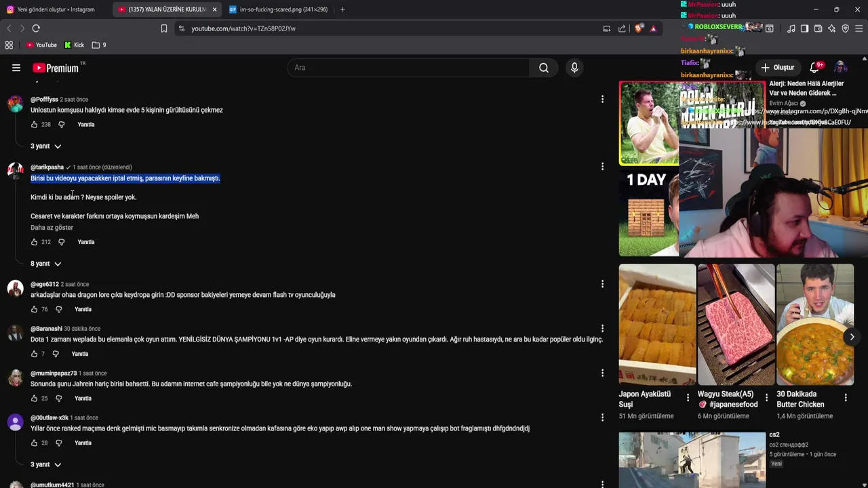
Task: Like the @tarikpasha comment
Action: [35, 242]
